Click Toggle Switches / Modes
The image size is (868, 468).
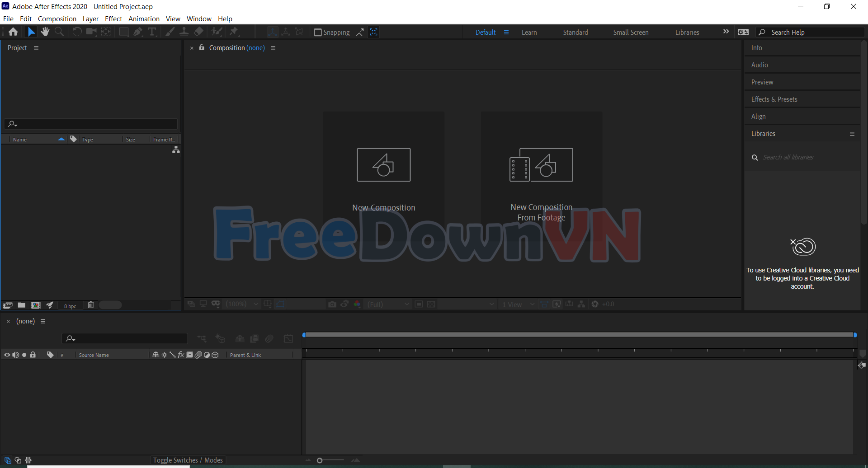188,460
